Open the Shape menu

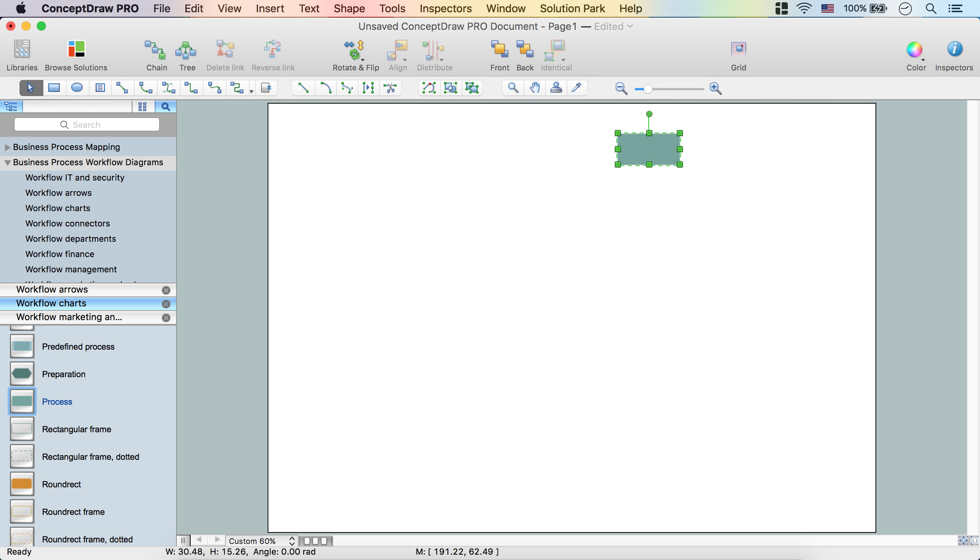click(349, 8)
